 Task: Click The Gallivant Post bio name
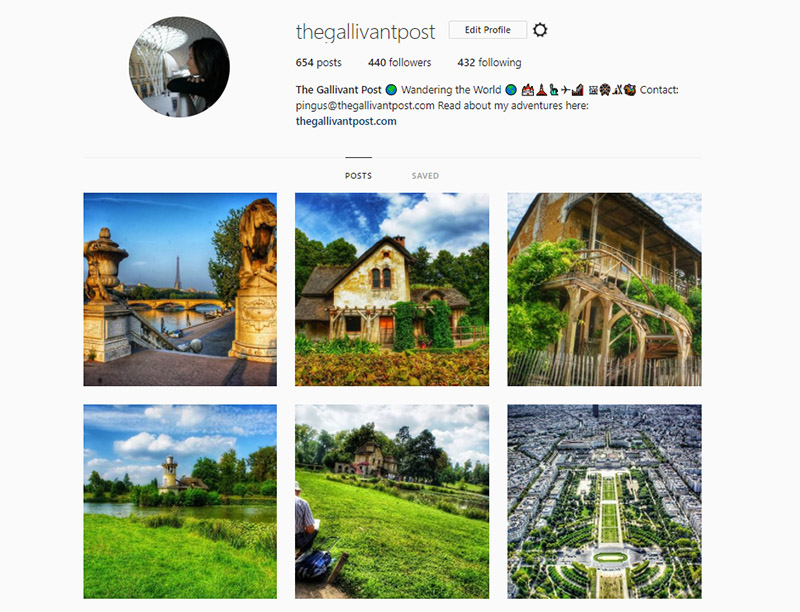tap(338, 90)
